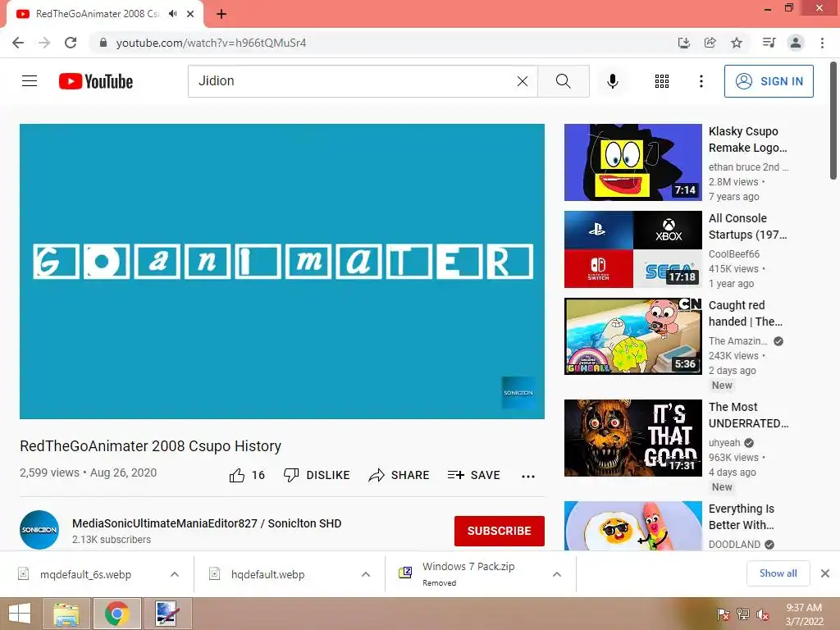Open the CoolBeef66 channel name
840x630 pixels.
point(734,254)
